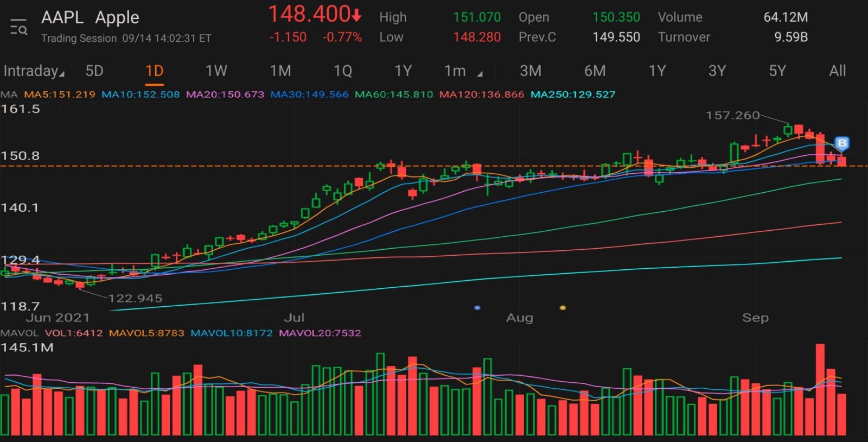Click the 122.945 low price annotation

point(135,298)
